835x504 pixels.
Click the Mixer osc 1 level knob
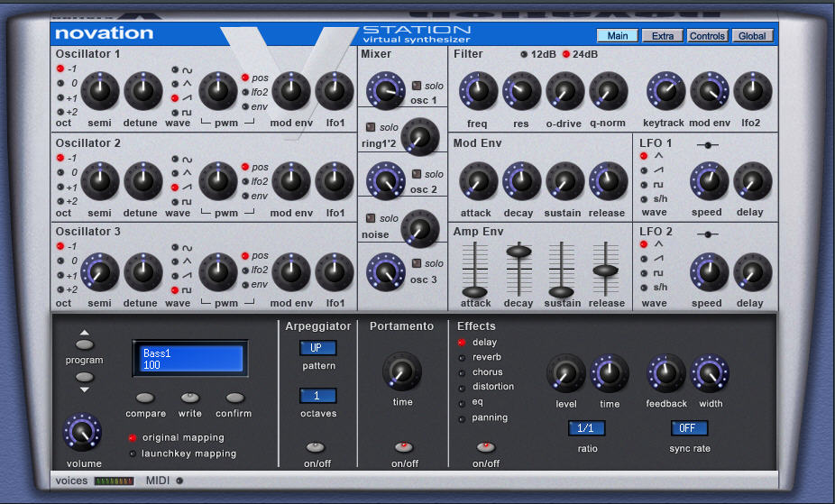tap(386, 91)
